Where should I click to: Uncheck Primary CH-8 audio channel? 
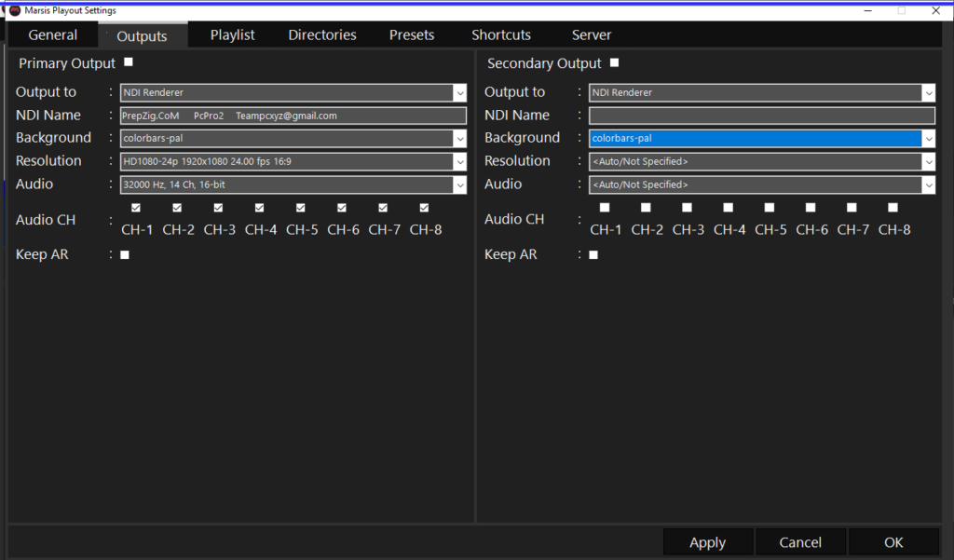click(x=424, y=208)
